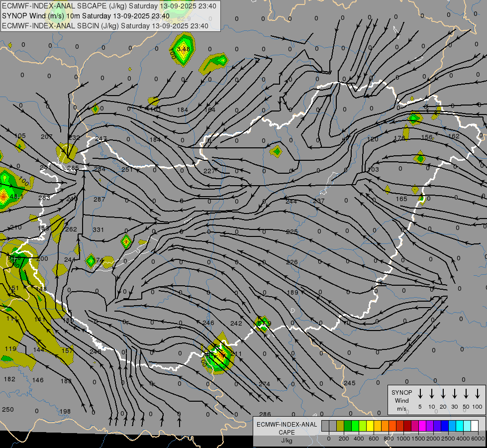Viewport: 487px width, 448px height.
Task: Click the 103 value on the map
Action: (373, 169)
